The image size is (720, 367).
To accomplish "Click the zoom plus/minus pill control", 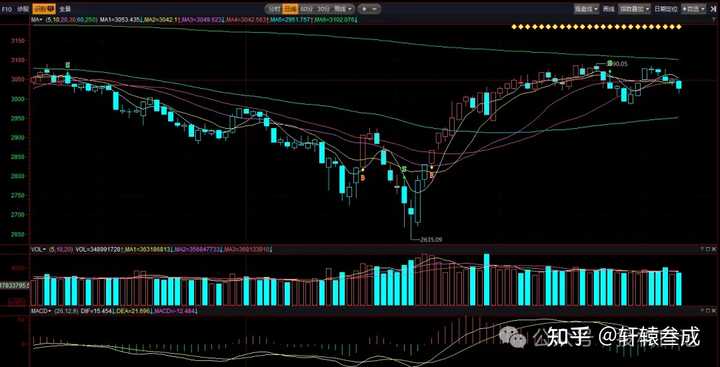I will click(x=369, y=9).
